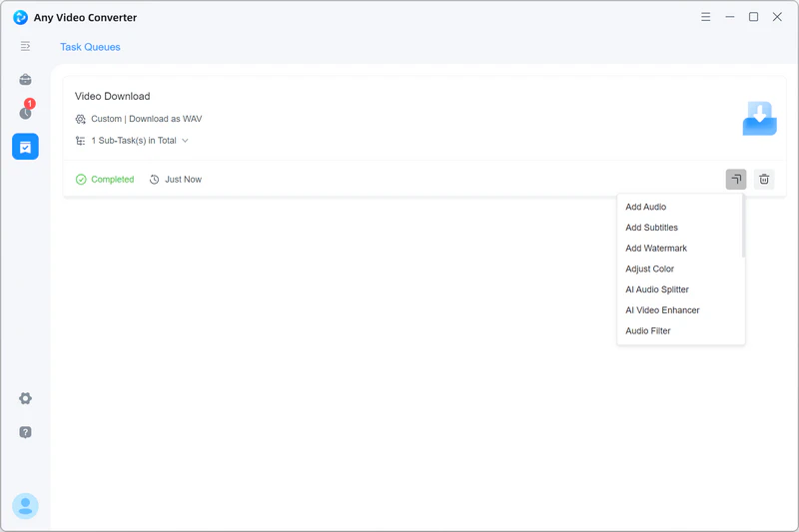Viewport: 799px width, 532px height.
Task: Click the dropdown list scrollbar
Action: pos(743,228)
